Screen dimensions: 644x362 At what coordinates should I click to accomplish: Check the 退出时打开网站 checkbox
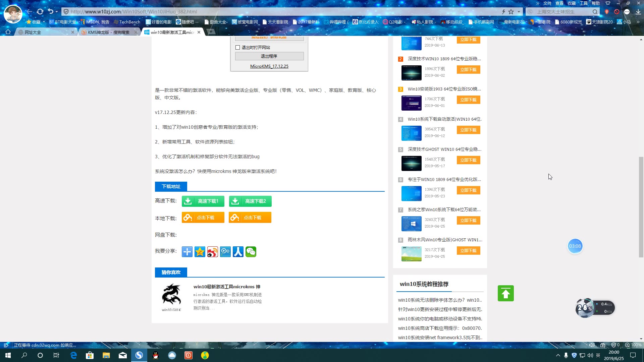point(238,47)
